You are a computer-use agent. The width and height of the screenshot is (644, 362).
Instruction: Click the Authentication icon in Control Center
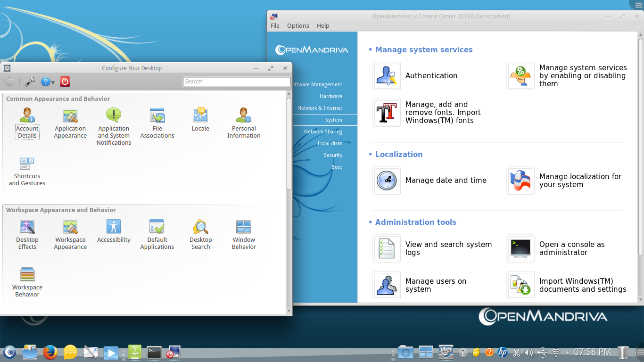[387, 76]
